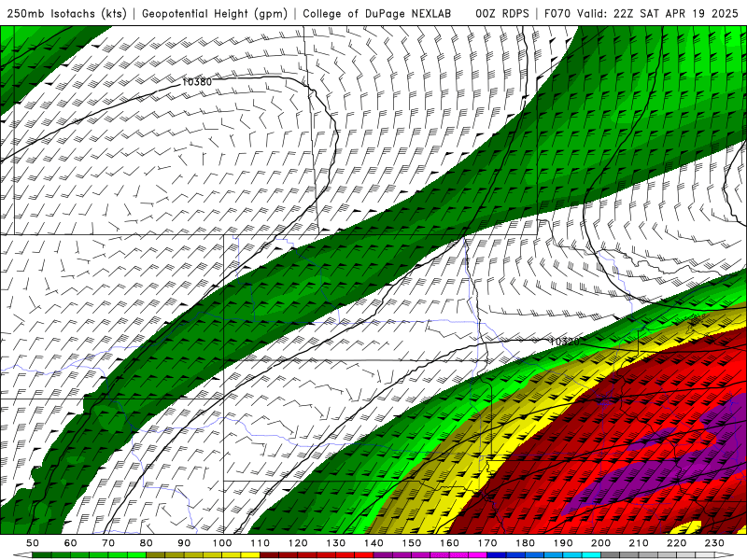Click the 170 value on the legend
The image size is (747, 560).
pyautogui.click(x=487, y=543)
